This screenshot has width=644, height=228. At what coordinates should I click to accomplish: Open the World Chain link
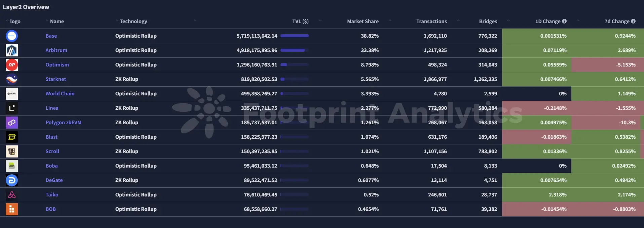coord(60,94)
